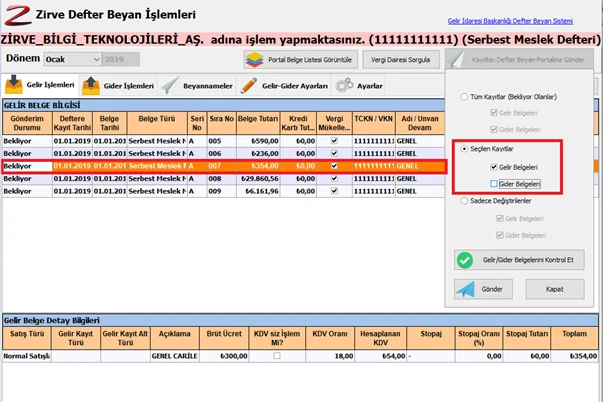The width and height of the screenshot is (603, 402).
Task: Select the Tüm Kayıtlar (Bekliyor Olanlar) radio option
Action: 464,97
